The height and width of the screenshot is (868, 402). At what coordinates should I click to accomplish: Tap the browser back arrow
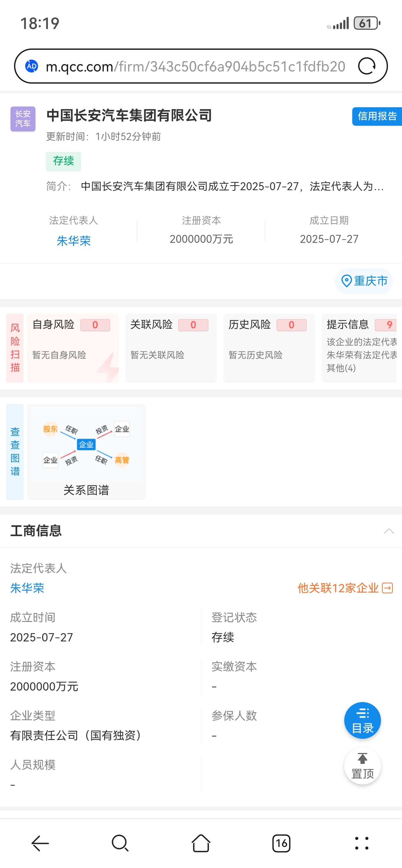point(40,843)
